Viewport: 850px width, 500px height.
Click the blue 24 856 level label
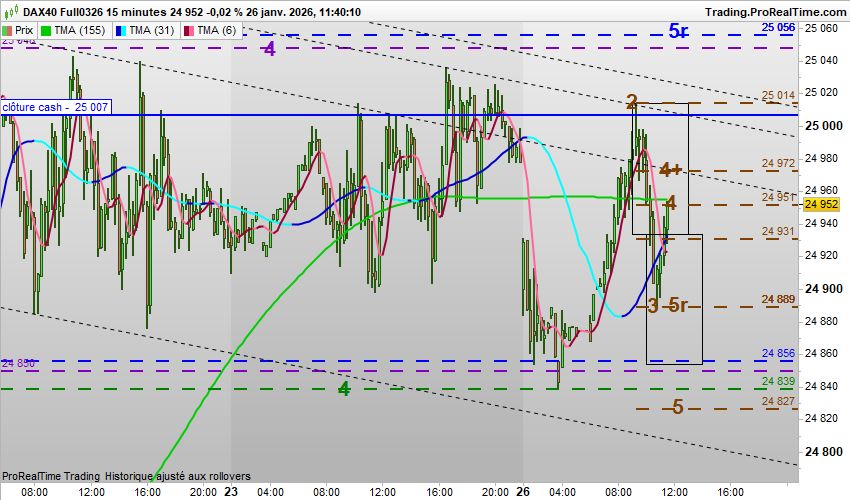778,354
